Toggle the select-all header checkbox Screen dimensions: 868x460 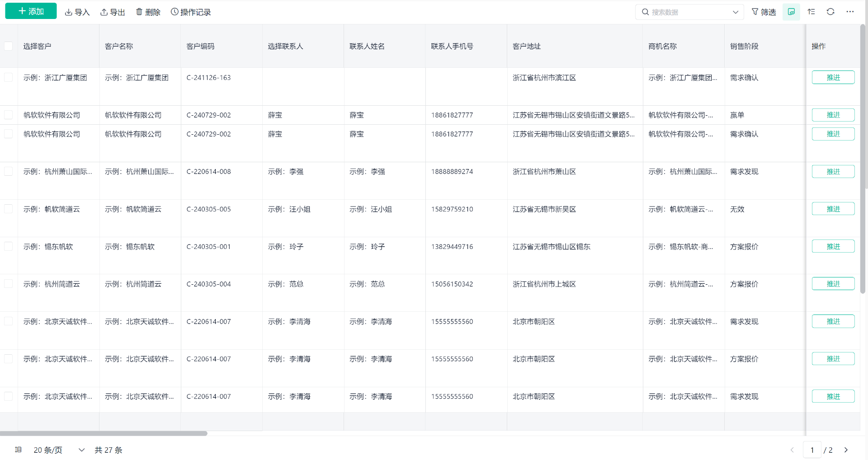point(8,46)
